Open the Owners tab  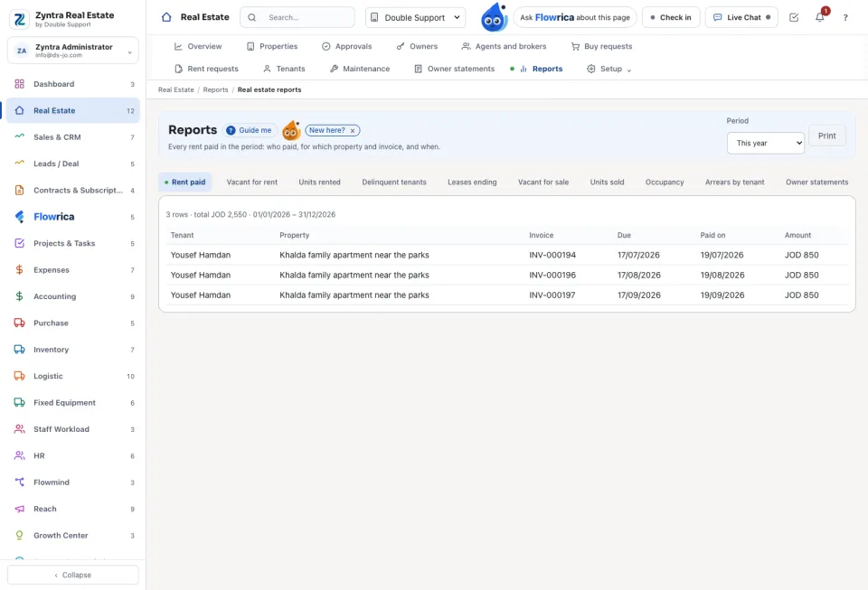click(417, 46)
